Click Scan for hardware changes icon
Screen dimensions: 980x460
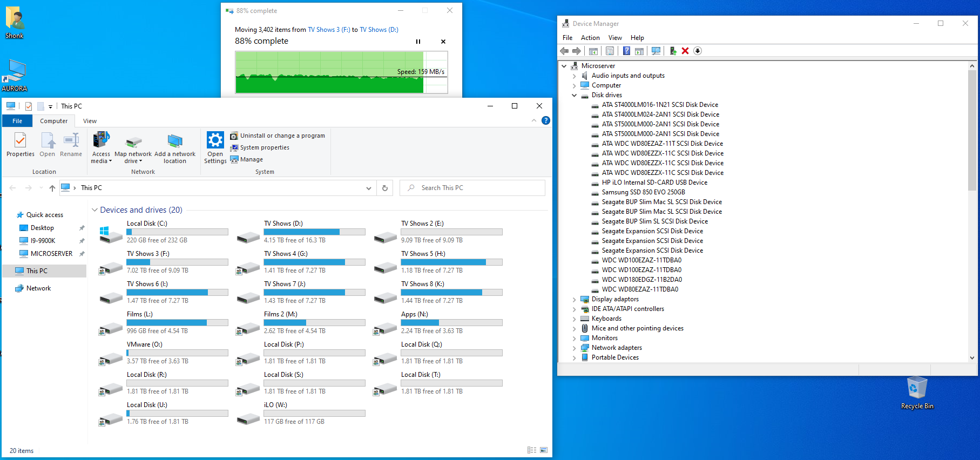[656, 51]
